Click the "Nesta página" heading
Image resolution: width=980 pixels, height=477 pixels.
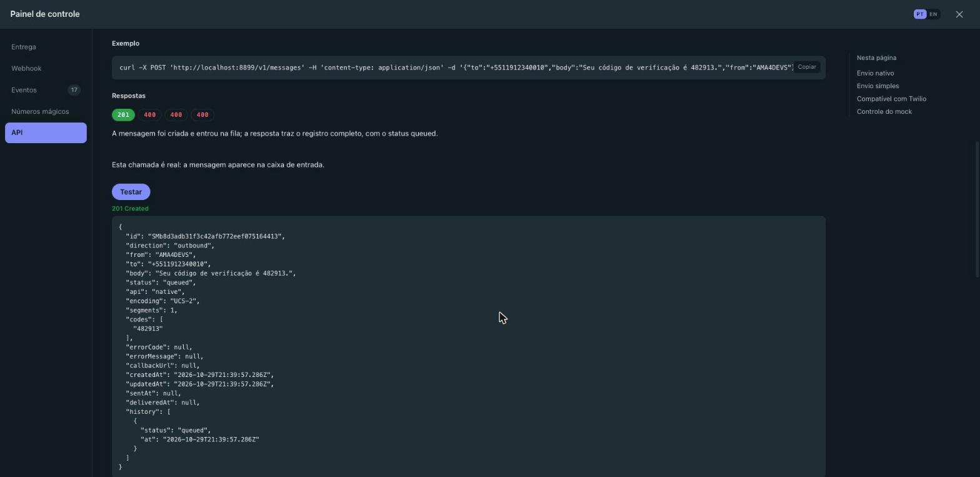click(x=876, y=58)
